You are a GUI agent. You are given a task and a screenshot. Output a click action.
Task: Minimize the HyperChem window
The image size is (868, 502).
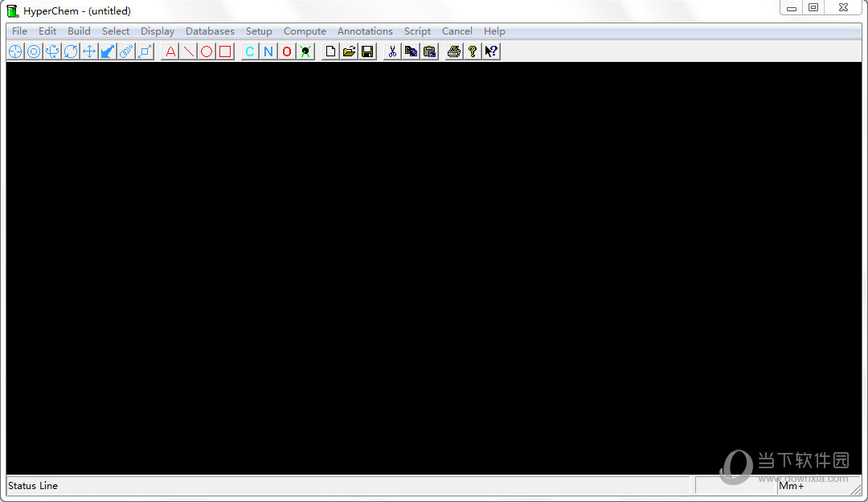(x=792, y=8)
